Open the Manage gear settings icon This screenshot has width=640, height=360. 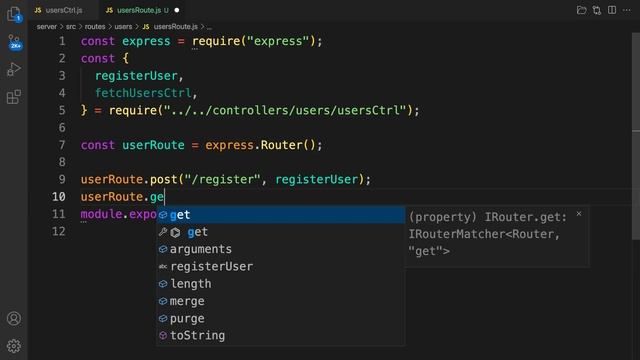(x=14, y=346)
